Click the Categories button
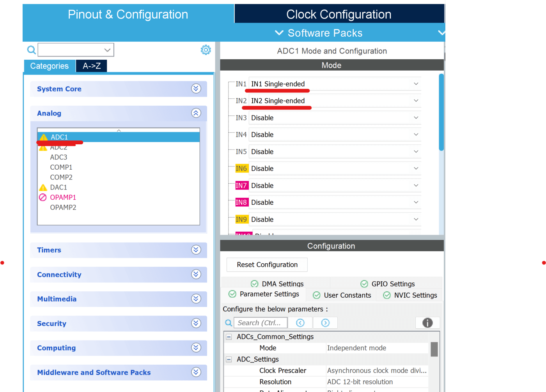The height and width of the screenshot is (392, 546). pos(49,66)
